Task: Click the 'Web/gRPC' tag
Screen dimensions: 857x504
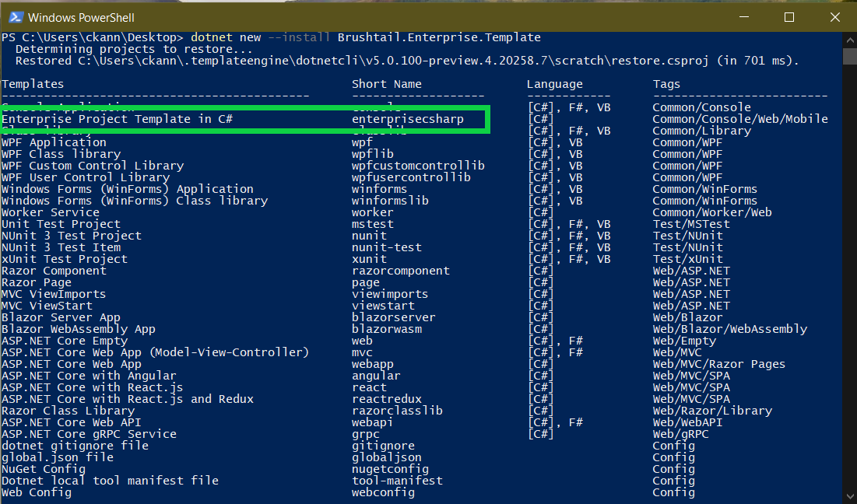Action: (680, 435)
